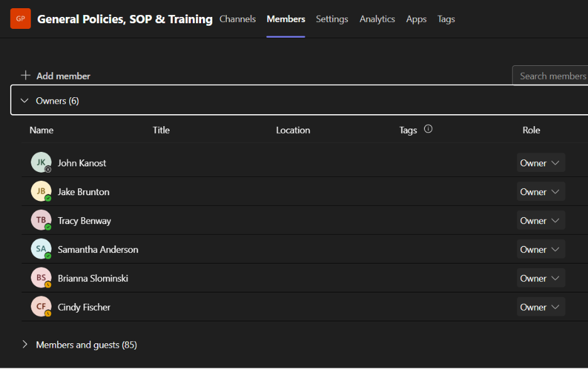Open Jake Brunton's Owner role dropdown
This screenshot has height=369, width=588.
click(x=540, y=191)
